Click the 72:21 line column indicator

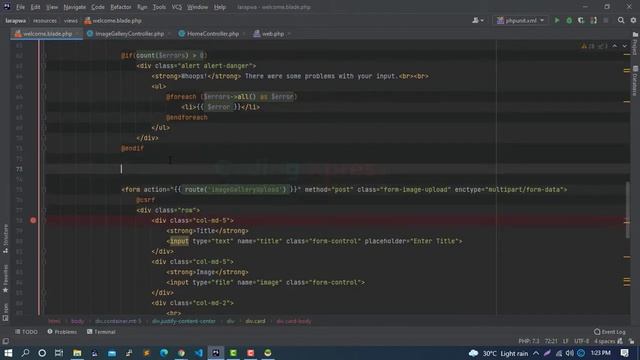[551, 341]
